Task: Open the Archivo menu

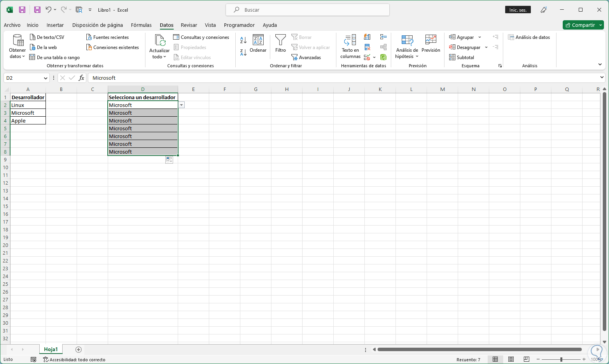Action: point(12,25)
